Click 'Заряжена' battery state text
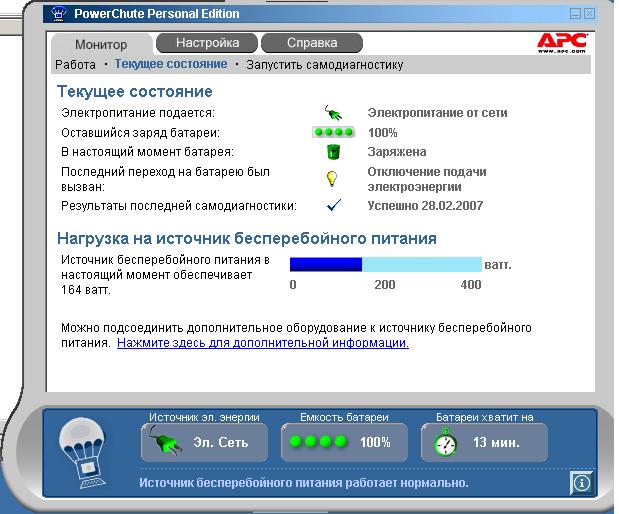 pyautogui.click(x=397, y=152)
